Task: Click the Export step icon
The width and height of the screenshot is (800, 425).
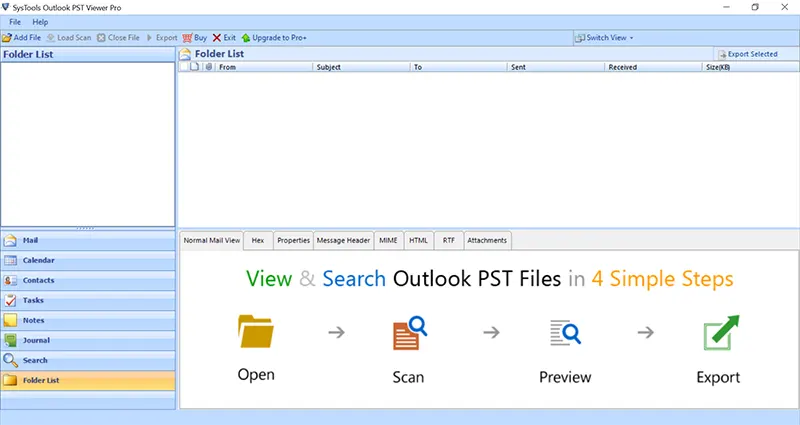Action: pyautogui.click(x=720, y=332)
